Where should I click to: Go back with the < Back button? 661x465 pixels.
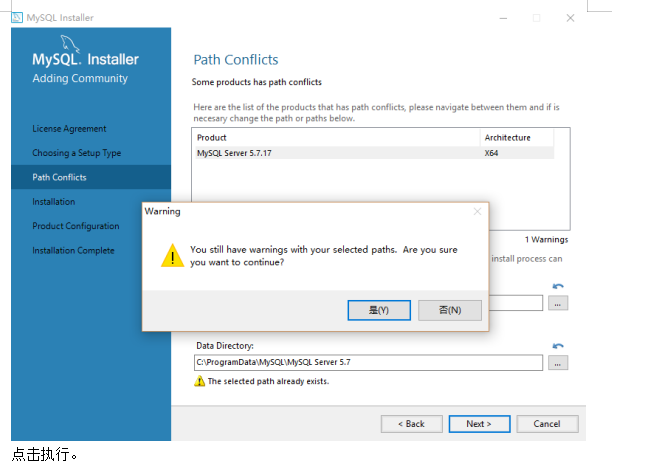tap(411, 424)
